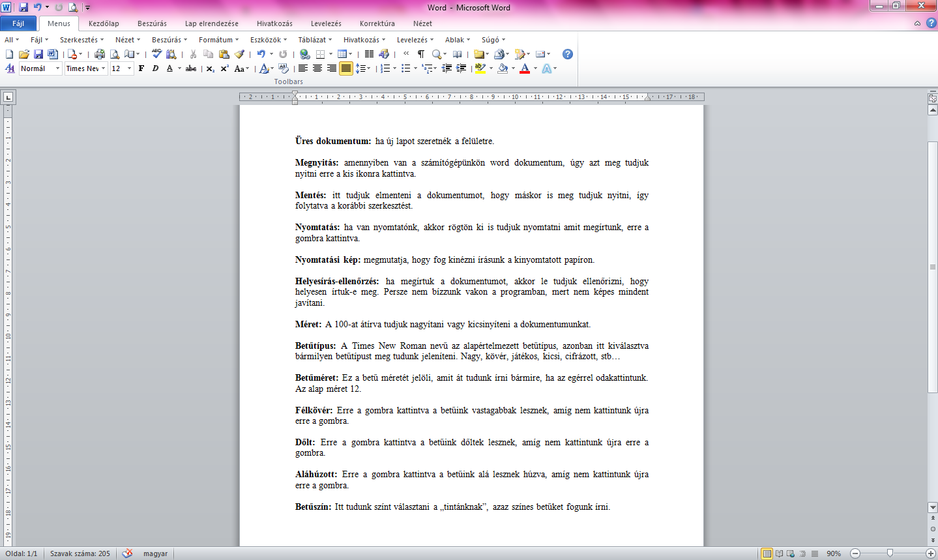Click the Oldal: 1/1 page indicator
The width and height of the screenshot is (938, 560).
tap(22, 553)
